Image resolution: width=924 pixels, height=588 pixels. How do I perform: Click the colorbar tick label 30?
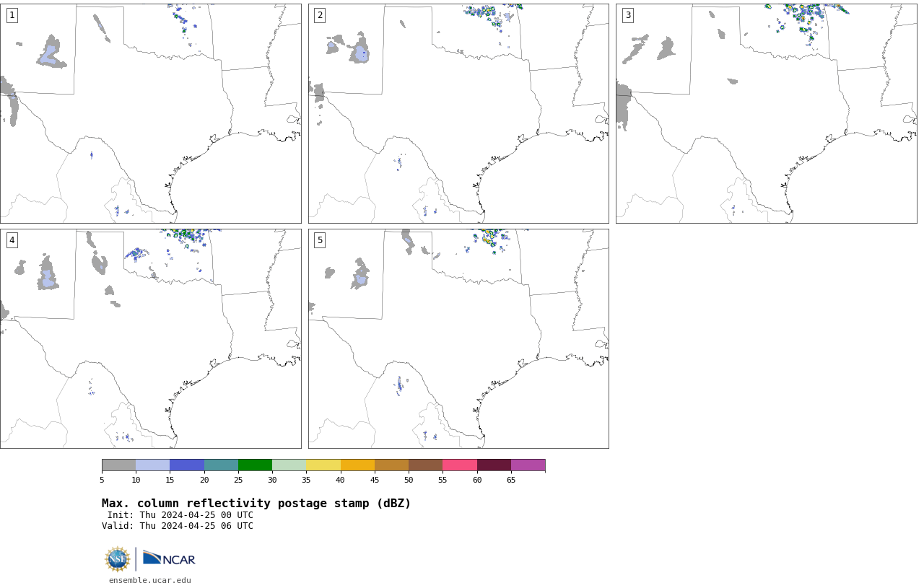tap(272, 480)
